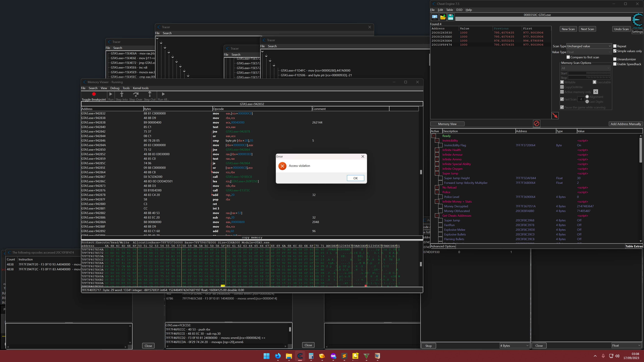The height and width of the screenshot is (362, 644).
Task: Open the Scan Type dropdown
Action: (x=589, y=46)
